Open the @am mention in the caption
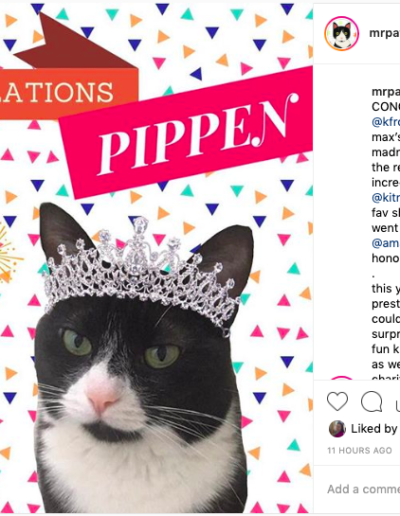Image resolution: width=400 pixels, height=516 pixels. point(386,243)
